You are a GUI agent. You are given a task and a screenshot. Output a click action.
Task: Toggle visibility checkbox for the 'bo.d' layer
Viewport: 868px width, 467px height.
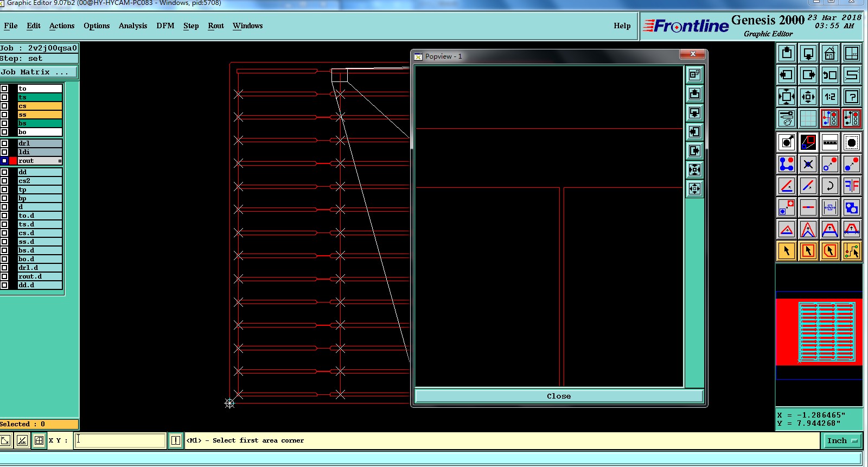(4, 259)
